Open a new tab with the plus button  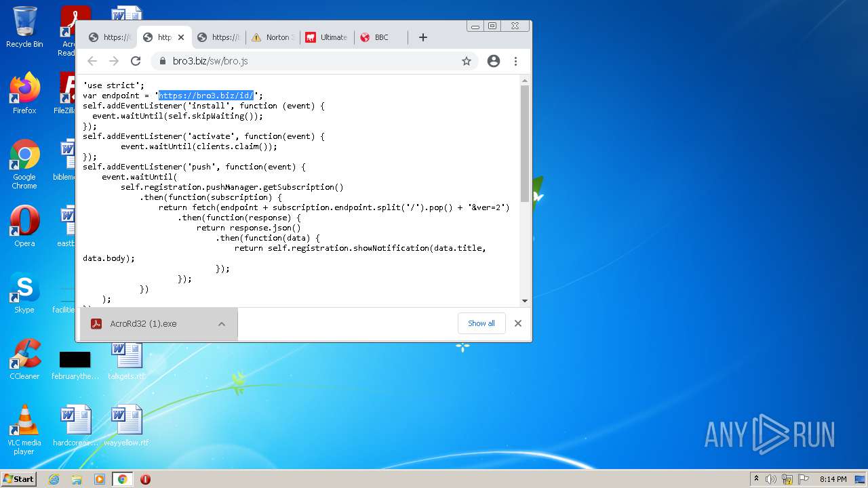click(423, 37)
